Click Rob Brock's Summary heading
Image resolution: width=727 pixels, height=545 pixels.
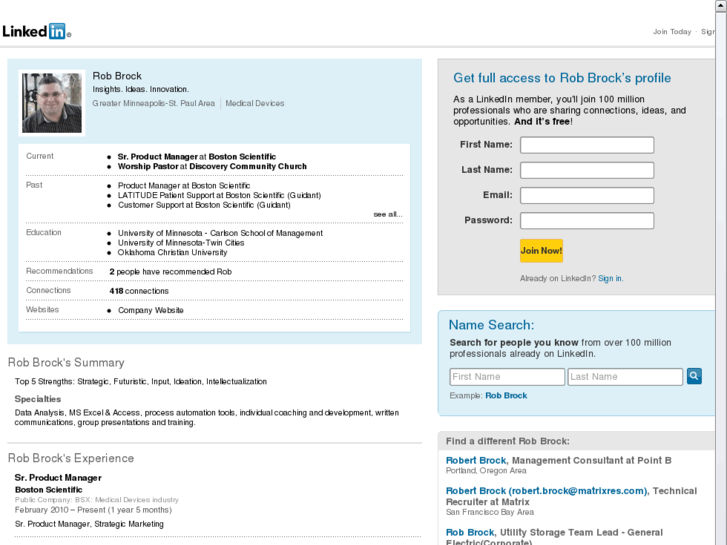[x=66, y=362]
